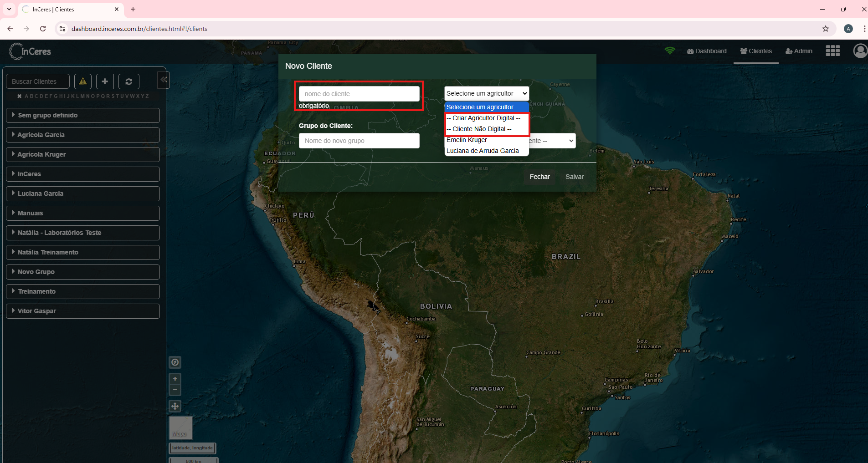Viewport: 868px width, 463px height.
Task: Expand the Manuais group
Action: pyautogui.click(x=83, y=213)
